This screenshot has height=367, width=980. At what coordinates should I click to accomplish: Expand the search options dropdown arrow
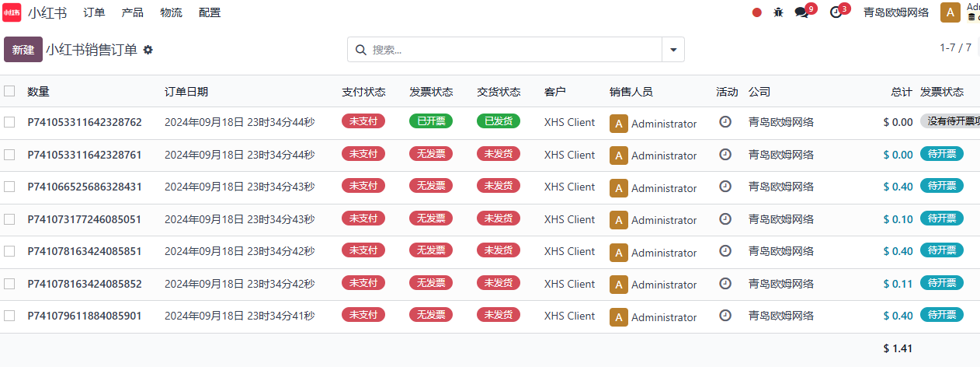point(672,50)
